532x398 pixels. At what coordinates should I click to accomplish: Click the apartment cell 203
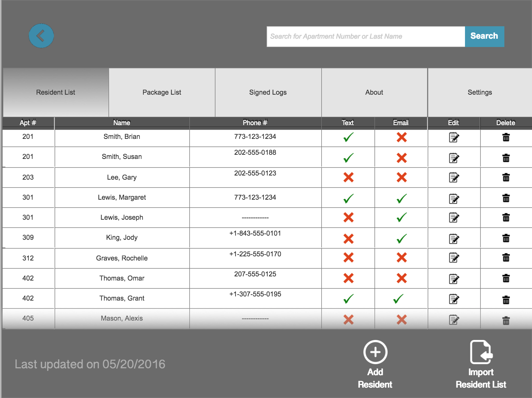click(28, 177)
